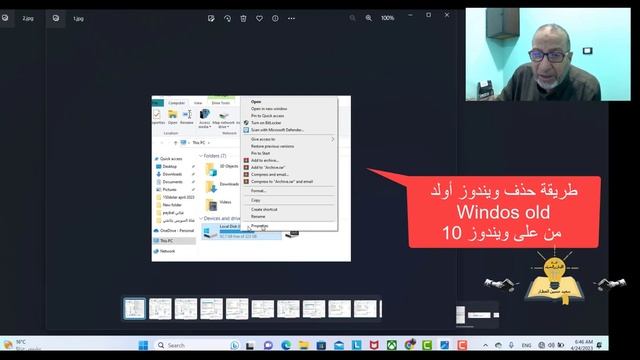Select the tenth filmstrip thumbnail

[x=365, y=309]
